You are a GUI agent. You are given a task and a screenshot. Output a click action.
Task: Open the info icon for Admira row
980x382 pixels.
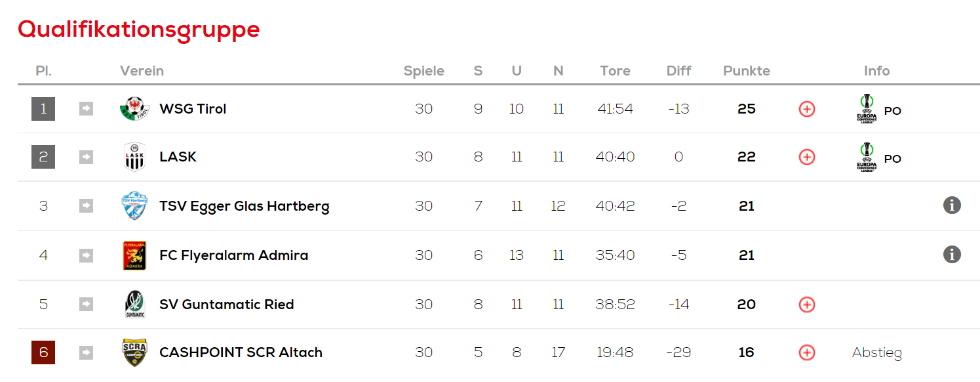coord(952,254)
